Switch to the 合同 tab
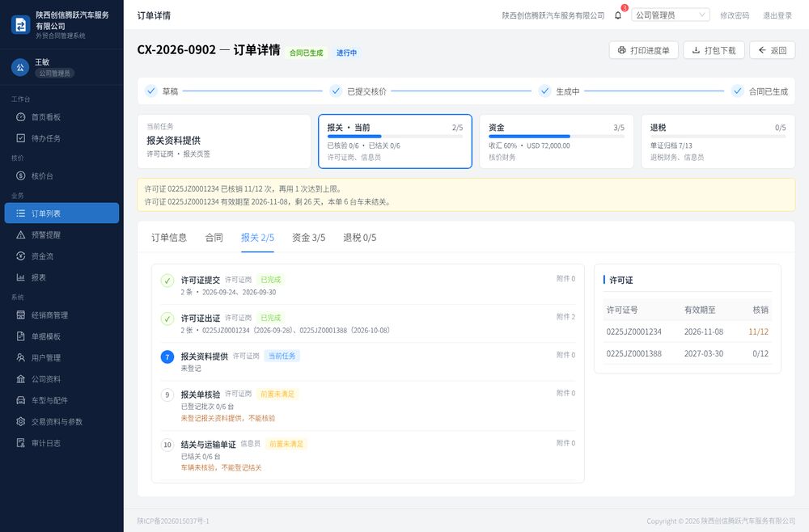This screenshot has height=532, width=809. click(214, 238)
